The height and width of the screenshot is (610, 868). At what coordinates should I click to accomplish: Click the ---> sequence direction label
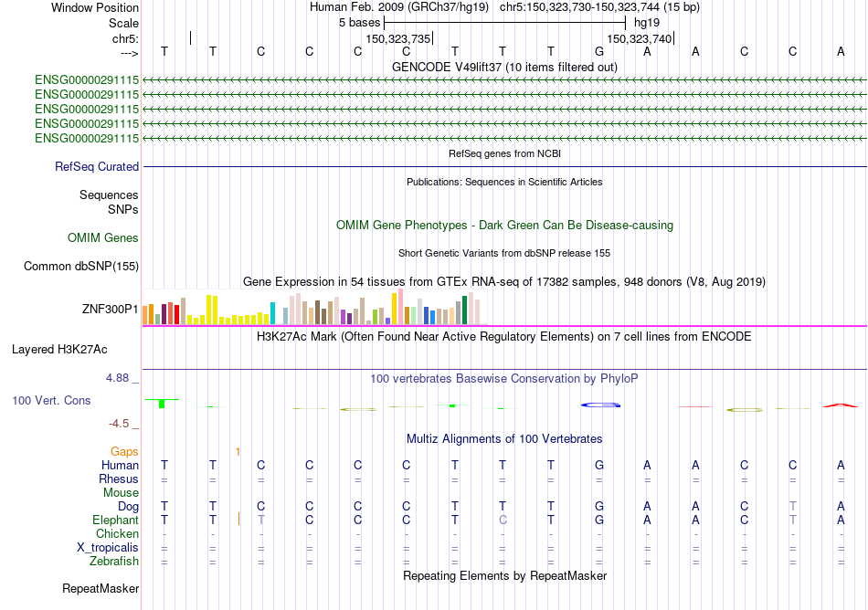pos(129,53)
